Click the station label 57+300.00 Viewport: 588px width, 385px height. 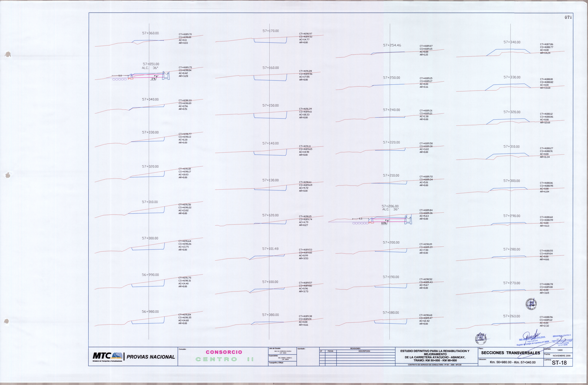click(512, 181)
